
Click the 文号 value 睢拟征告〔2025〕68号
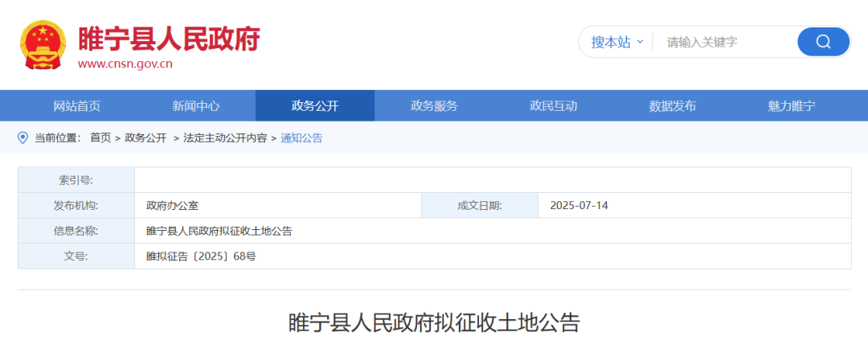coord(201,256)
